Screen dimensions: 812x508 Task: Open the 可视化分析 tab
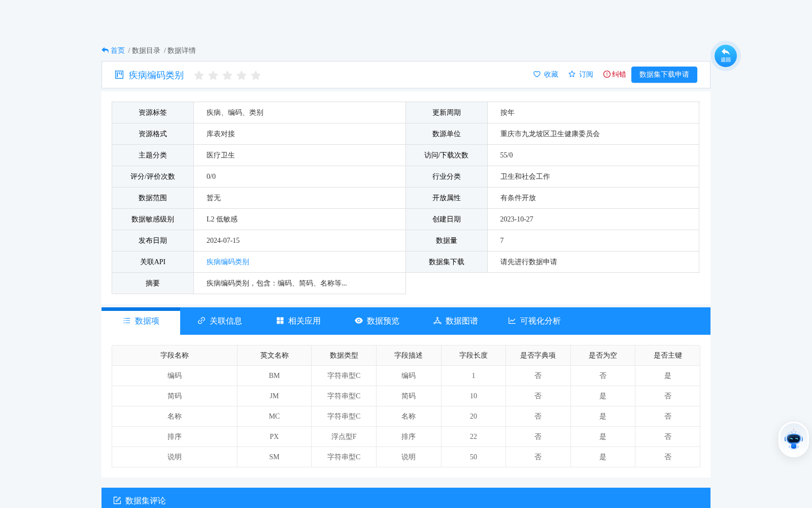point(534,321)
